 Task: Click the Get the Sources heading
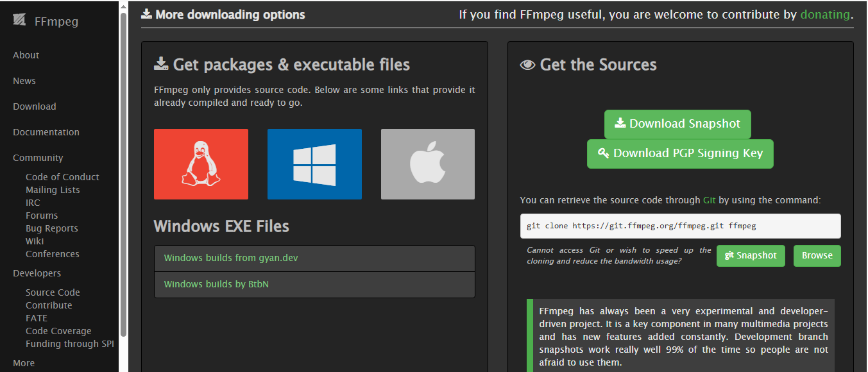click(588, 65)
